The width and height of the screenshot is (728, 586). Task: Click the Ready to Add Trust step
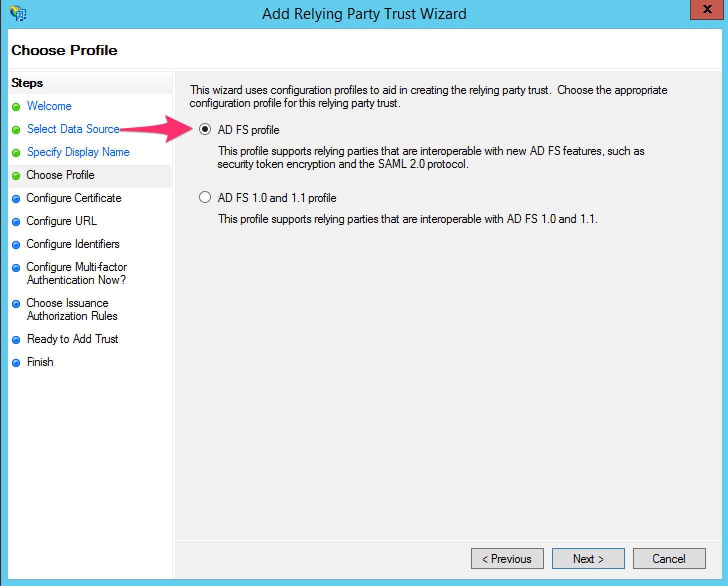(x=72, y=339)
